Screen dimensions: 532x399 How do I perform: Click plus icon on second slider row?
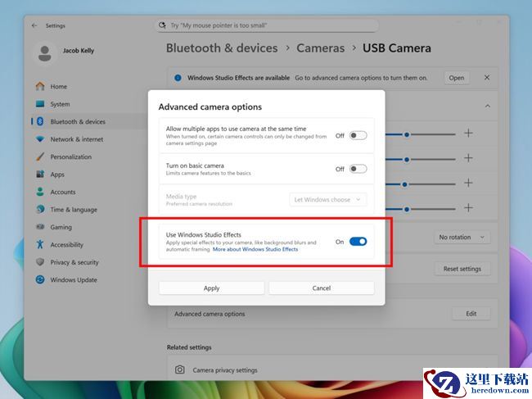(468, 158)
